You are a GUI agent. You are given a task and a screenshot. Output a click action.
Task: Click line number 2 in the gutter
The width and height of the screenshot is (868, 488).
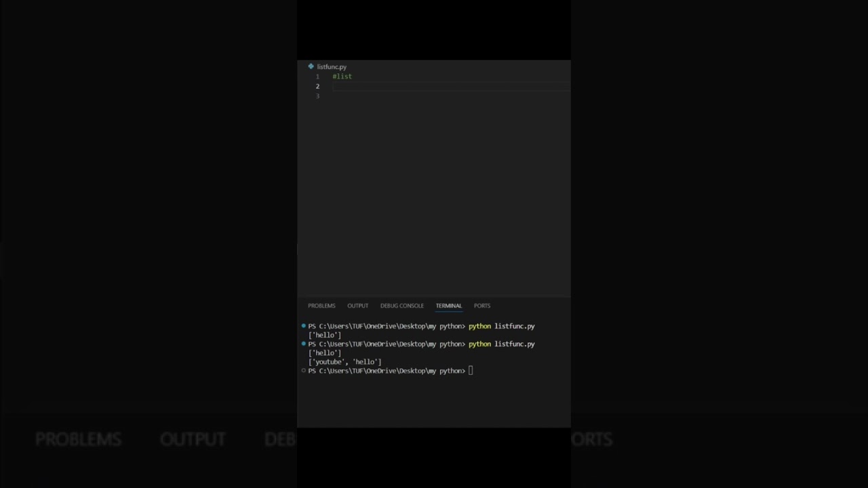(x=317, y=87)
